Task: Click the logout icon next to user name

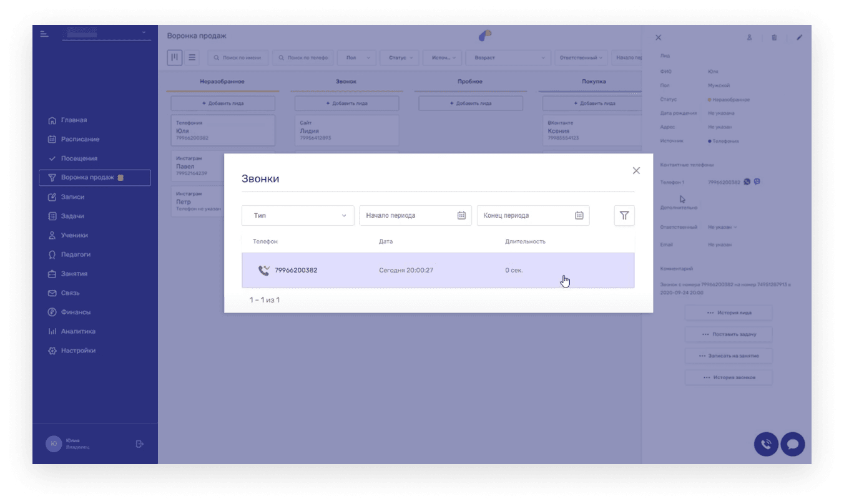Action: tap(139, 443)
